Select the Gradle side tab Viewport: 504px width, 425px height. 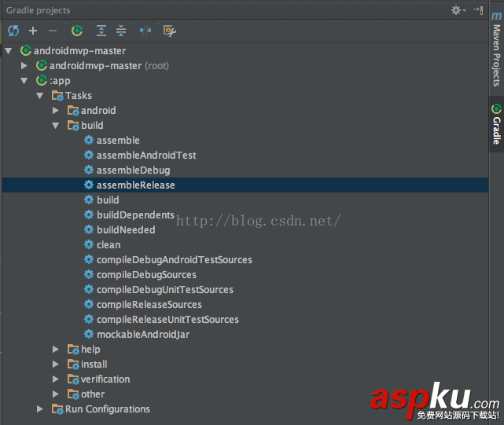pyautogui.click(x=496, y=124)
